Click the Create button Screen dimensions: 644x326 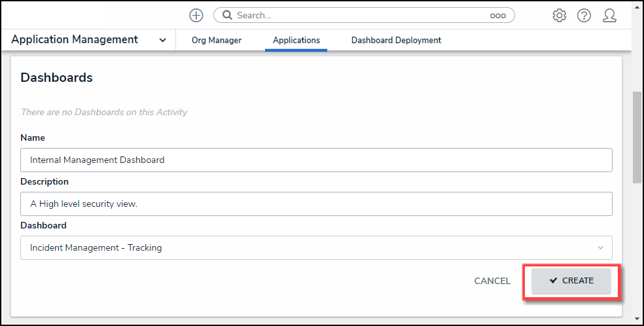[x=571, y=281]
